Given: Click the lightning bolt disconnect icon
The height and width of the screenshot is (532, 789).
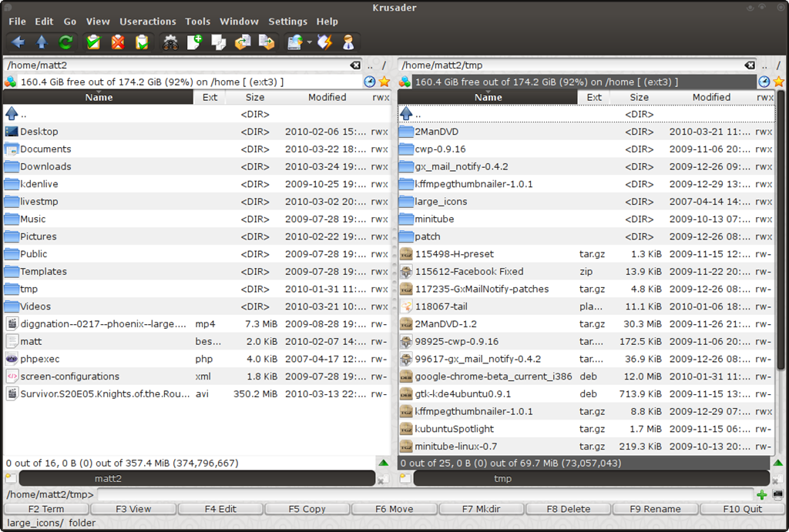Looking at the screenshot, I should 324,42.
